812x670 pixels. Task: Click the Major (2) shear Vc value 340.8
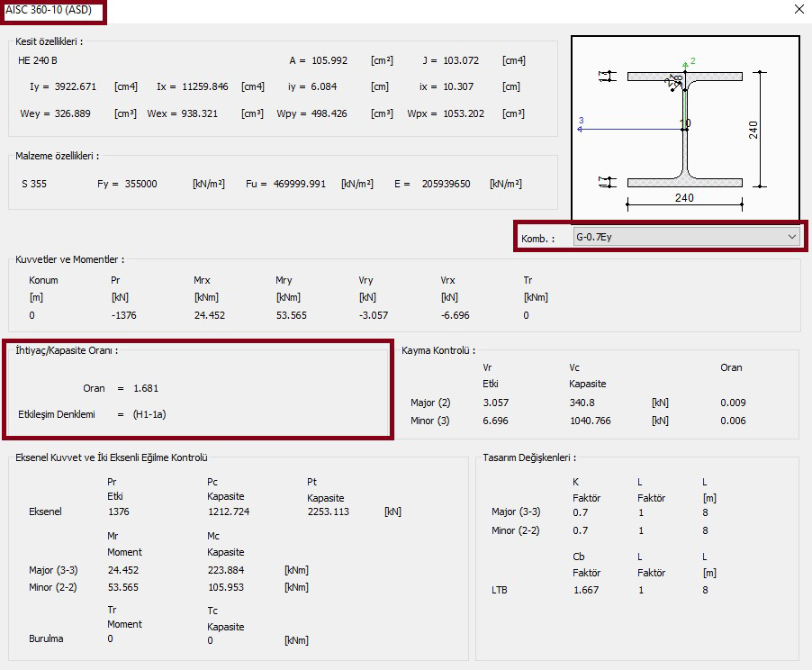pyautogui.click(x=582, y=403)
